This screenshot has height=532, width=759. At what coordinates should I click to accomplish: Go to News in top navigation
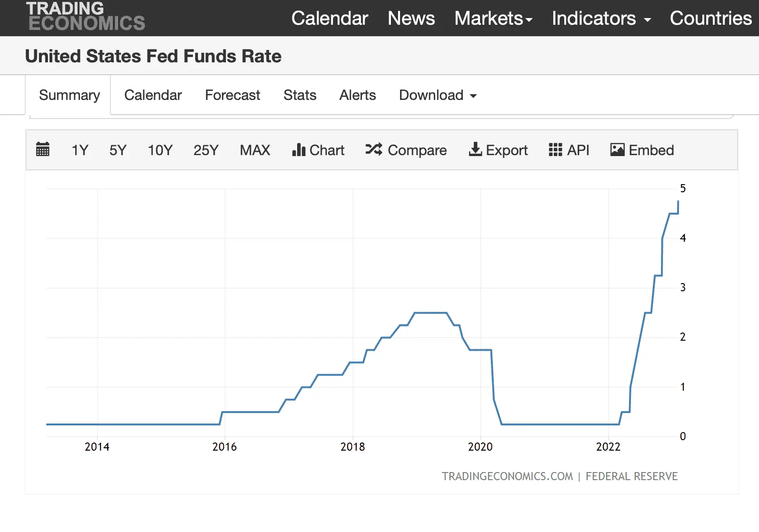pyautogui.click(x=411, y=19)
